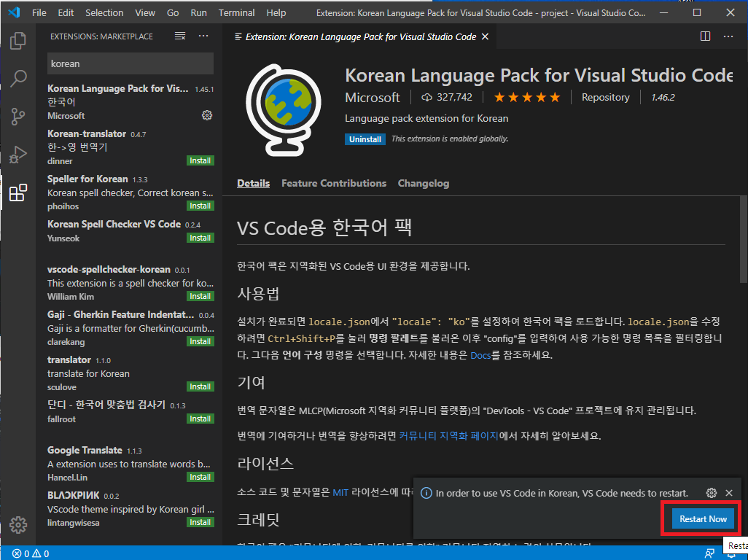Image resolution: width=748 pixels, height=560 pixels.
Task: Click the Restart Now button
Action: coord(703,519)
